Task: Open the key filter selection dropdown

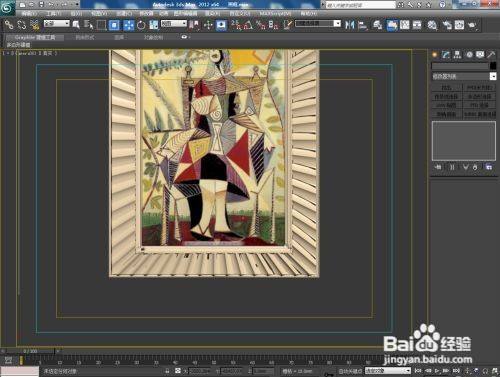Action: [x=388, y=371]
